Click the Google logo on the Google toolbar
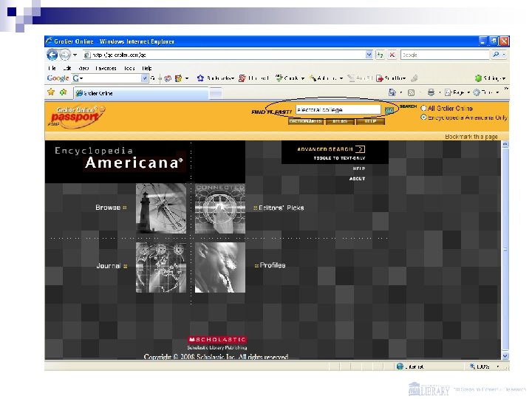532x399 pixels. (58, 78)
